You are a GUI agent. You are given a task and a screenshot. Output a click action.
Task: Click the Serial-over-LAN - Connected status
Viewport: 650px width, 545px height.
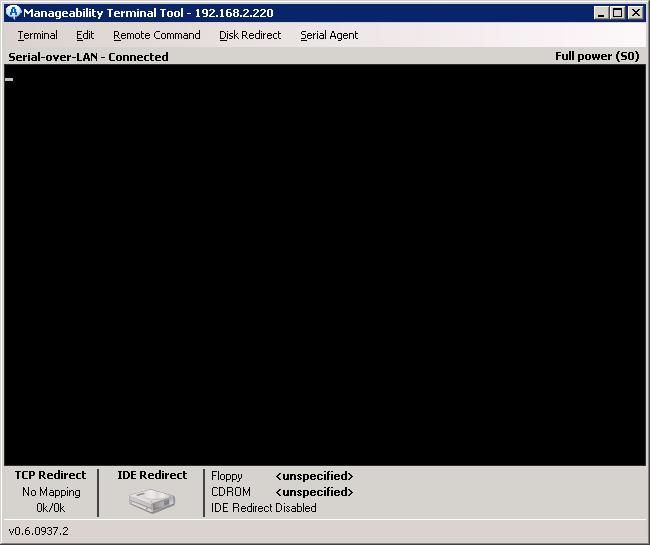88,57
